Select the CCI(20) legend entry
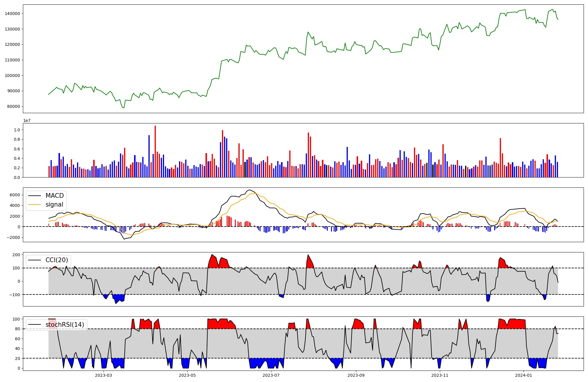 point(57,260)
